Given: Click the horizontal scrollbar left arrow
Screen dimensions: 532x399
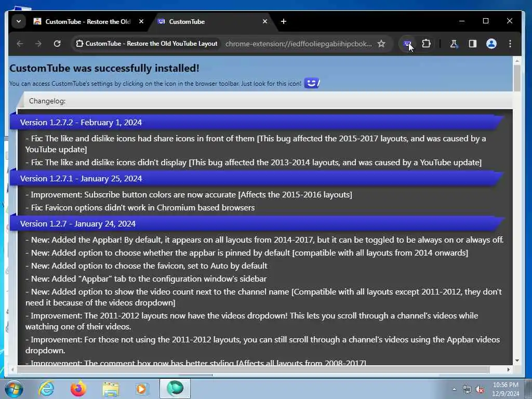Looking at the screenshot, I should click(12, 369).
